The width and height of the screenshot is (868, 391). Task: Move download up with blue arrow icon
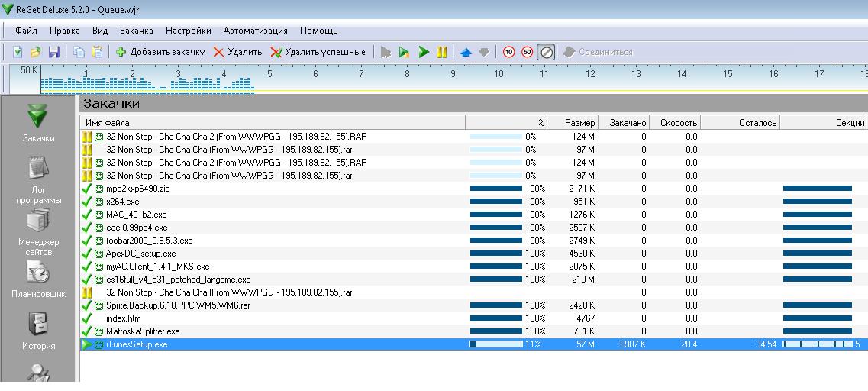466,52
